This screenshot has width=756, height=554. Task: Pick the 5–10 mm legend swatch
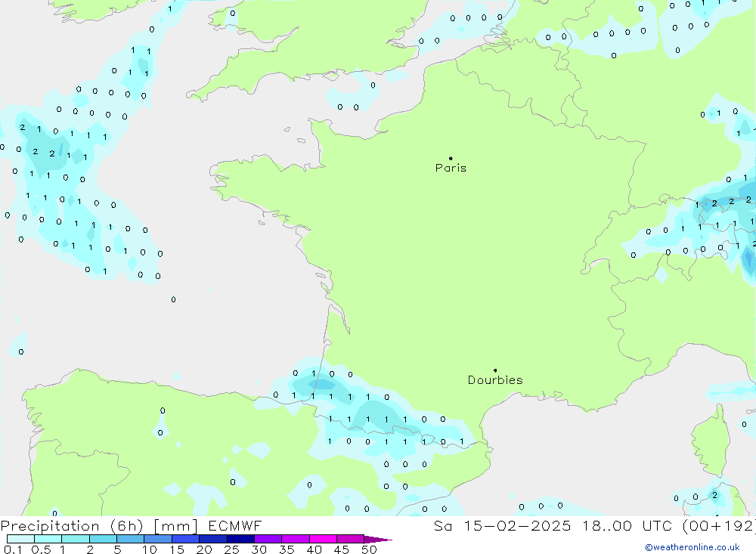tap(131, 539)
